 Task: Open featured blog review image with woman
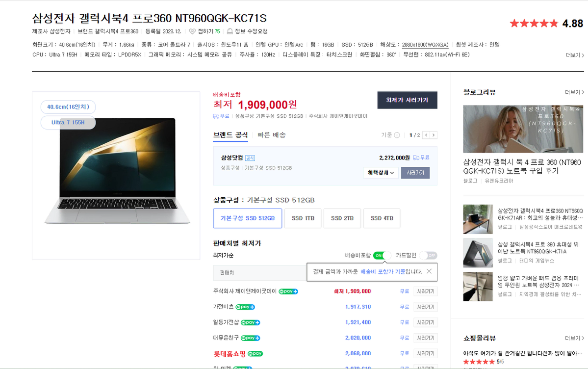click(523, 129)
